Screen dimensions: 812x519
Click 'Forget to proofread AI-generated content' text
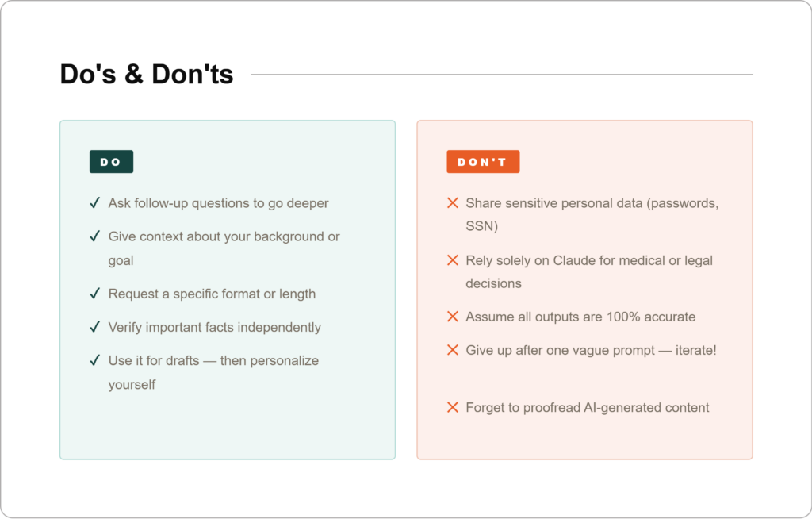587,407
